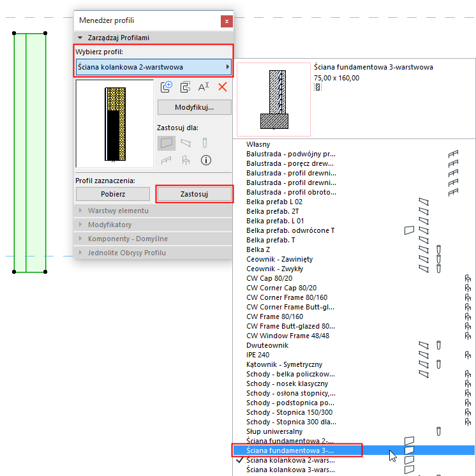The height and width of the screenshot is (476, 476).
Task: Delete the profile with the red X
Action: tap(223, 87)
